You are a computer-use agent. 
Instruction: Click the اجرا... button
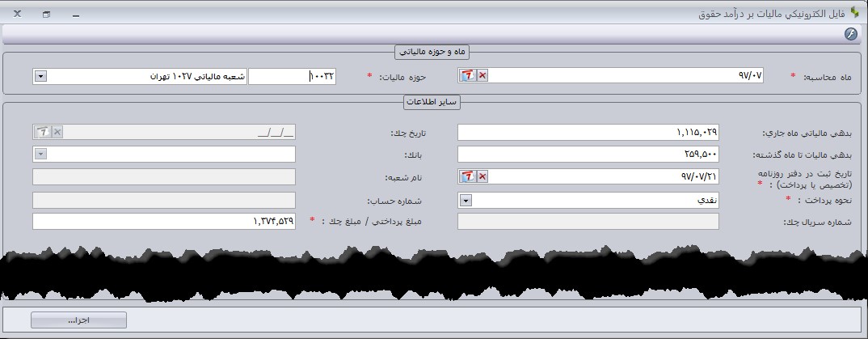(x=78, y=320)
